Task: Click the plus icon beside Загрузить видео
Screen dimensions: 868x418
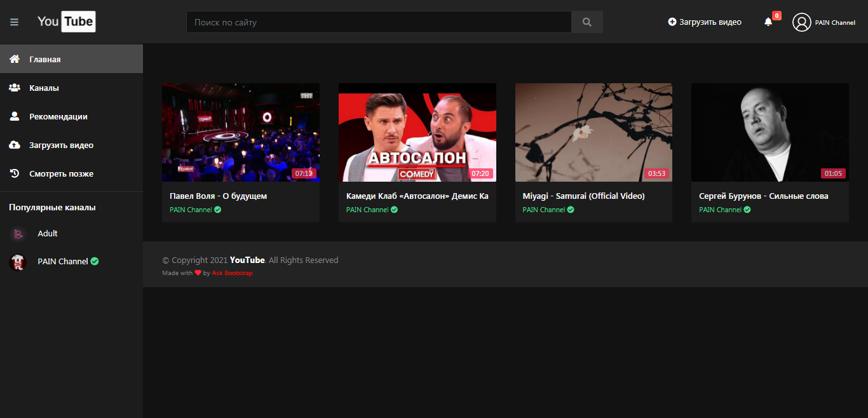Action: click(x=672, y=22)
